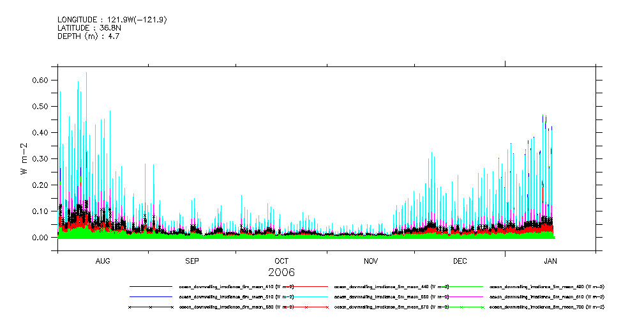Select the SEP month axis label
Screen dimensions: 644x322
click(x=192, y=261)
